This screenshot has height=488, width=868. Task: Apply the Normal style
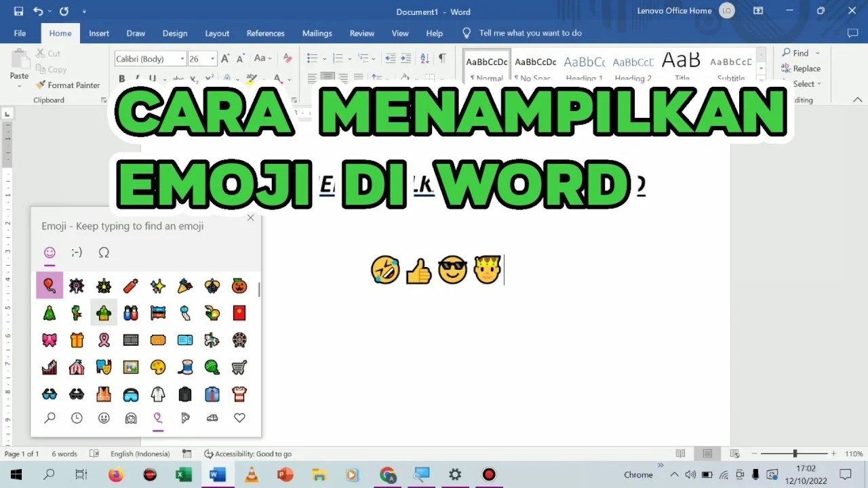pos(487,66)
